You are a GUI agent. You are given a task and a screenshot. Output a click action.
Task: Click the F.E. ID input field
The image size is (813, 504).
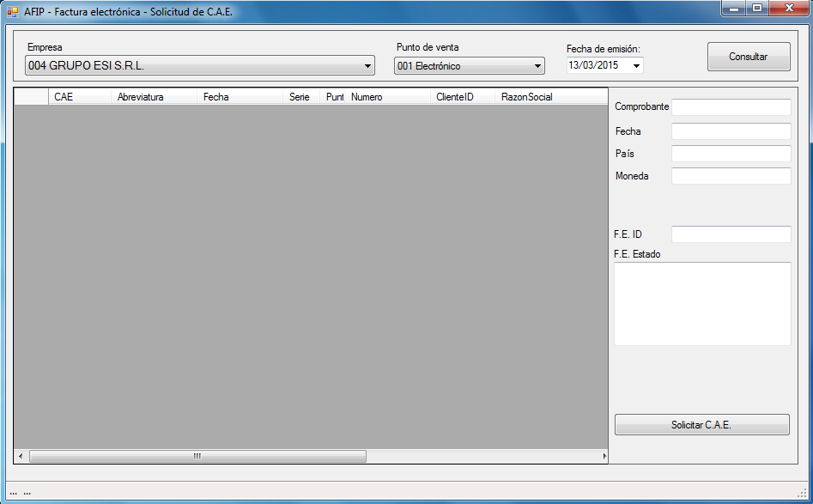731,234
